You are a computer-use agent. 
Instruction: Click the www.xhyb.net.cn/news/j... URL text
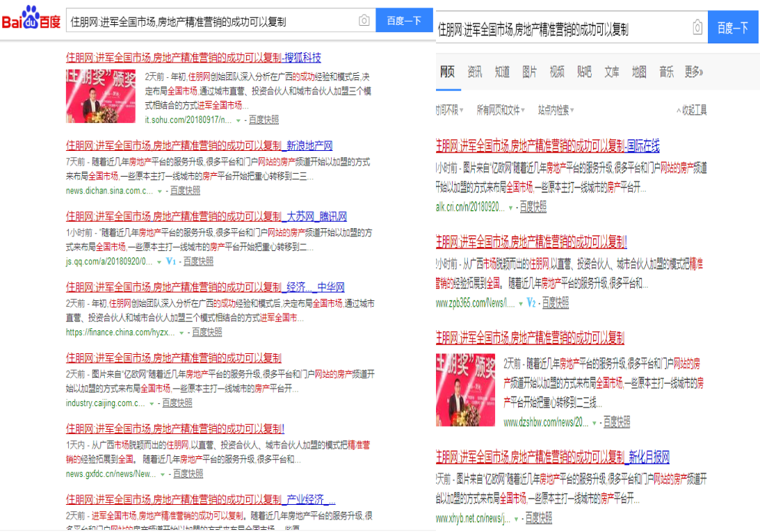(473, 518)
